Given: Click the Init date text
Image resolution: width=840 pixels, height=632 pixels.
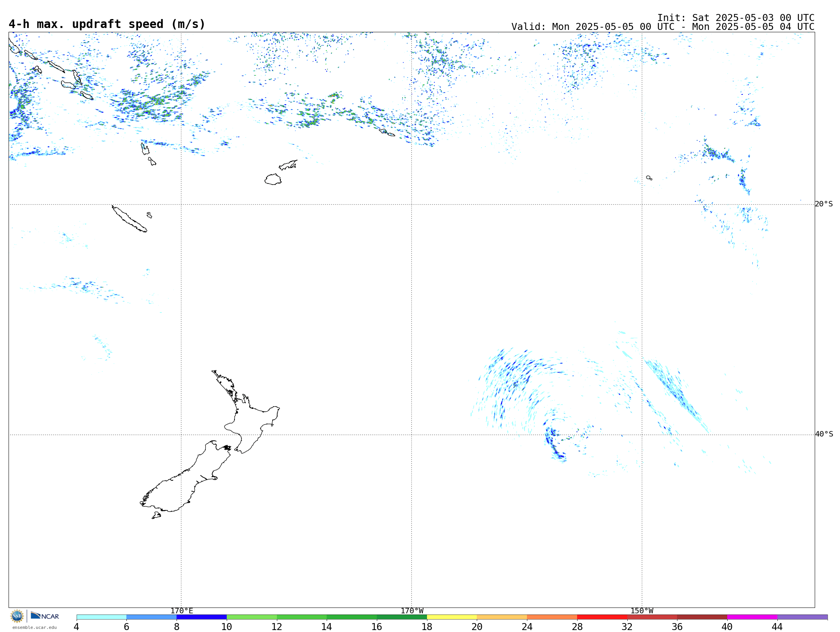Looking at the screenshot, I should coord(735,18).
